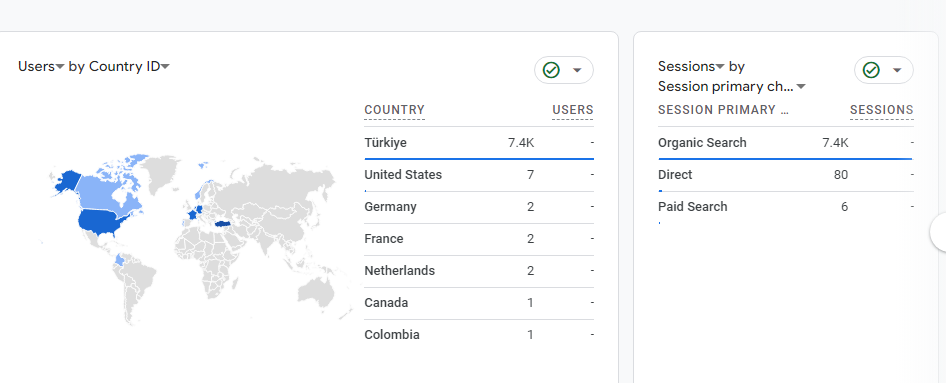Select the Colombia country row

coord(479,335)
